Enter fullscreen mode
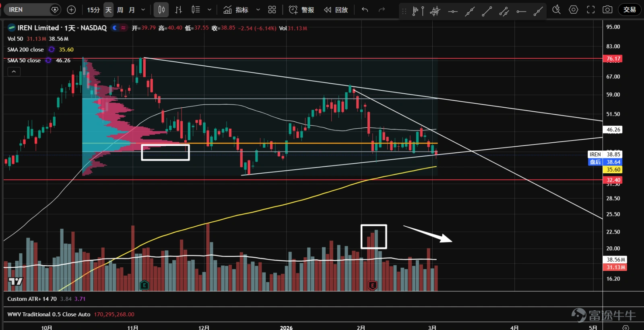 pos(590,10)
